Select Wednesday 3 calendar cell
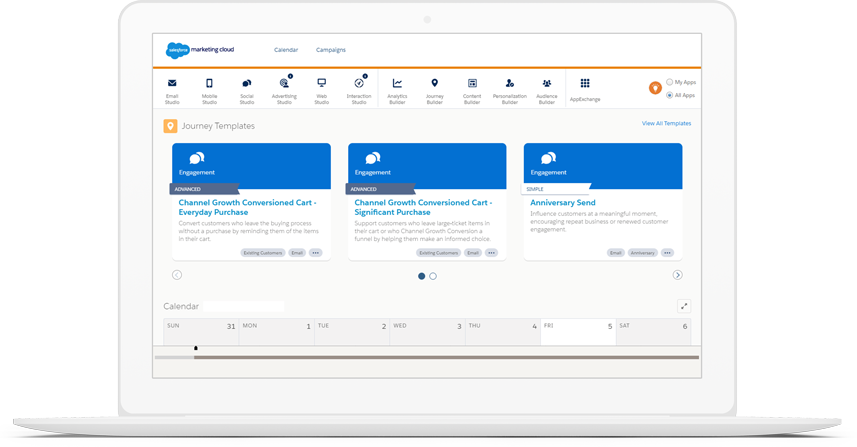 [427, 332]
